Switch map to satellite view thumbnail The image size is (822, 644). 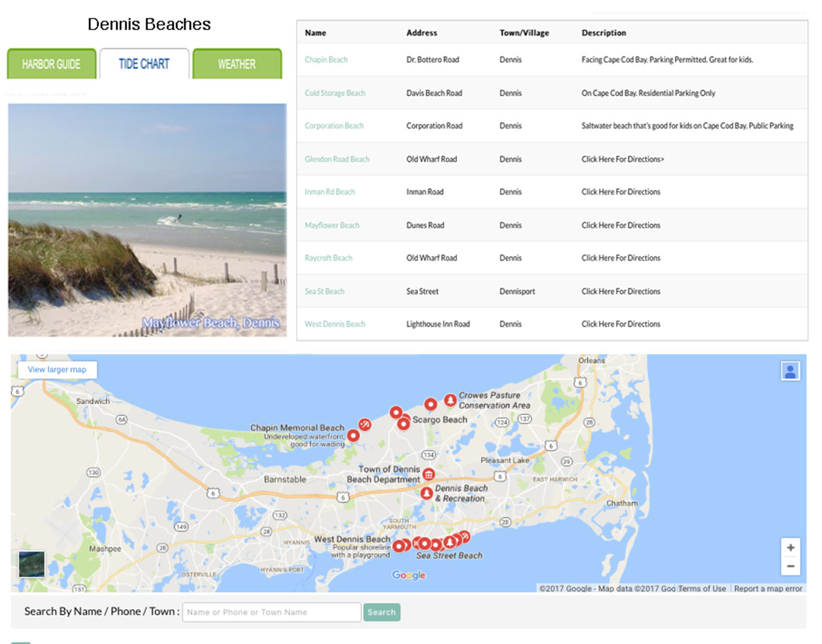pos(32,564)
